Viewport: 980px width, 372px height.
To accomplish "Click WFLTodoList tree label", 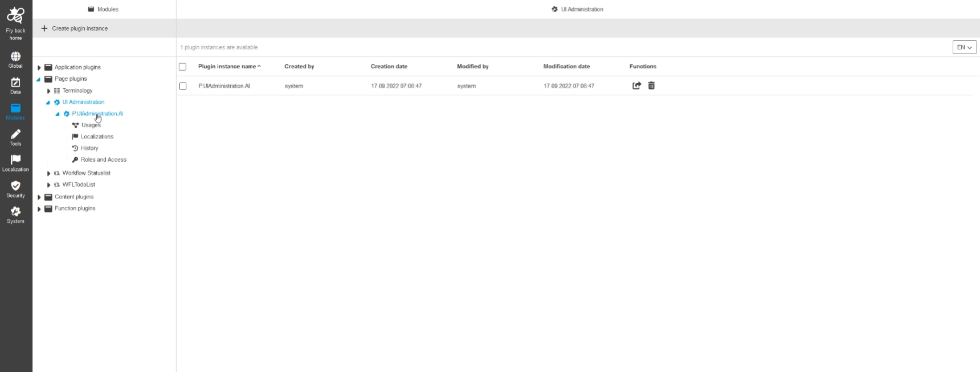I will click(x=79, y=185).
